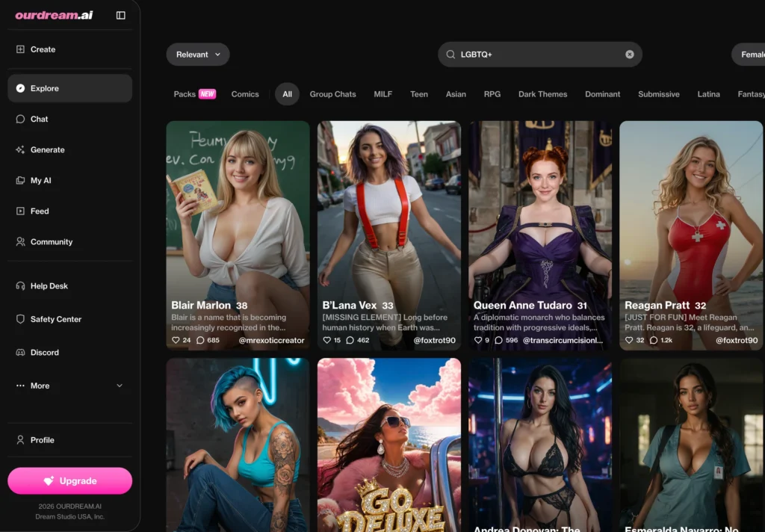This screenshot has height=532, width=765.
Task: Click the Generate sparkles icon
Action: click(20, 150)
